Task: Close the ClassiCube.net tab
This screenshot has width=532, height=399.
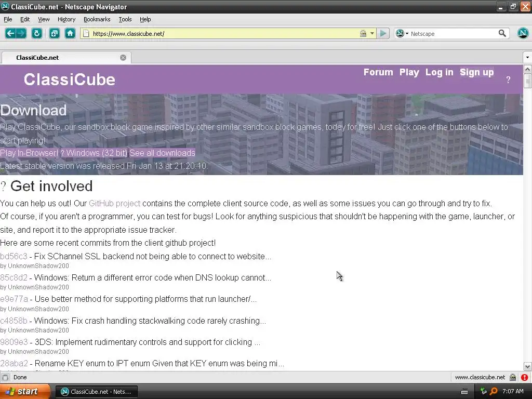Action: 123,58
